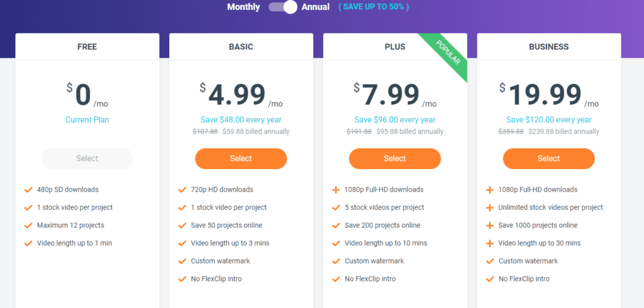Click the Current Plan link
Image resolution: width=644 pixels, height=308 pixels.
click(x=87, y=119)
